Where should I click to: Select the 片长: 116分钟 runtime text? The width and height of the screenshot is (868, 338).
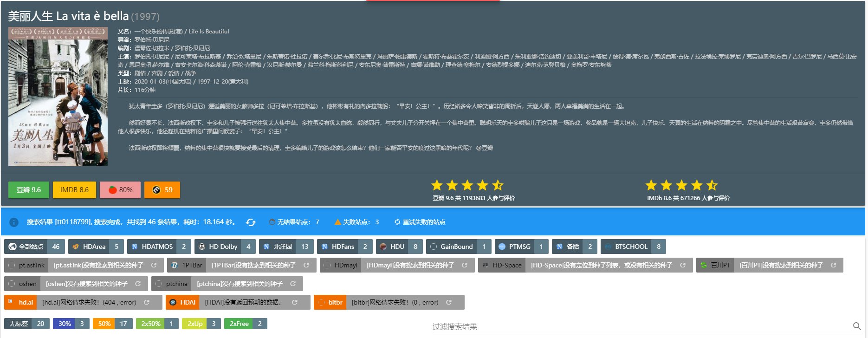click(136, 90)
